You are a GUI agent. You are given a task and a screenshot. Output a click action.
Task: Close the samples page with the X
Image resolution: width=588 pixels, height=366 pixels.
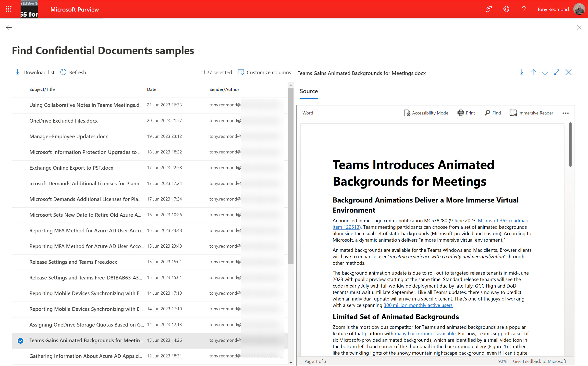tap(579, 27)
